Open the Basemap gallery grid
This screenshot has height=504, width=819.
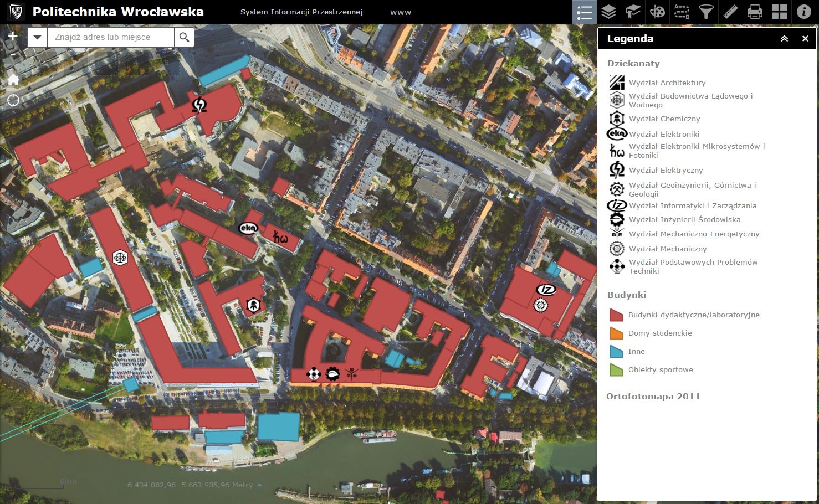coord(779,12)
